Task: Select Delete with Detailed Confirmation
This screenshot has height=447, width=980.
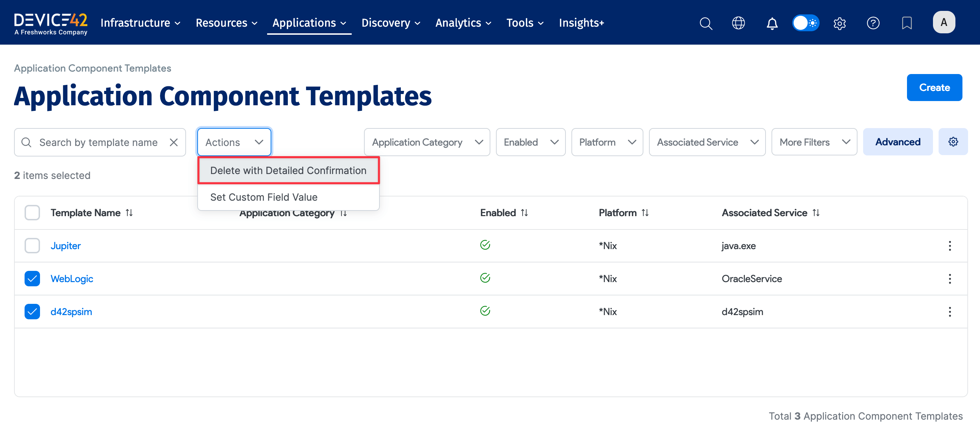Action: click(288, 171)
